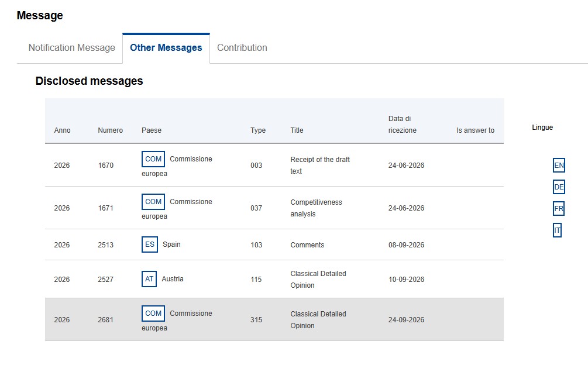Sort by the Anno column header
Screen dimensions: 588x372
click(62, 130)
